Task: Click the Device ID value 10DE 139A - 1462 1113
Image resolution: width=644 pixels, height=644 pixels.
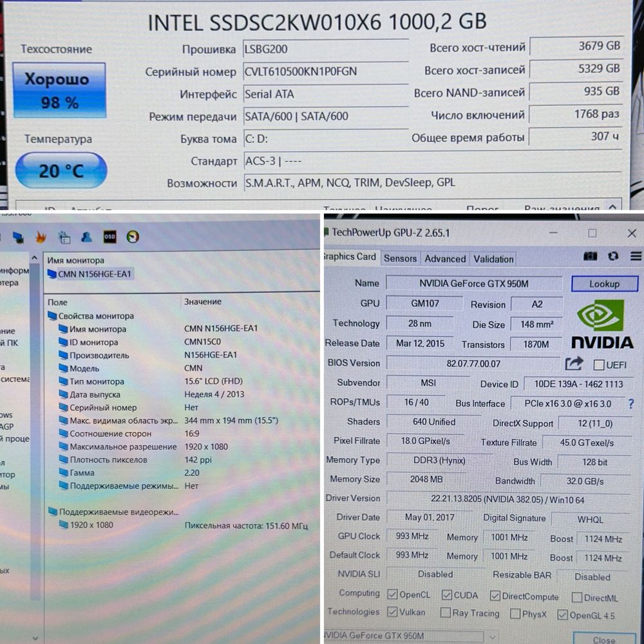Action: (x=578, y=384)
